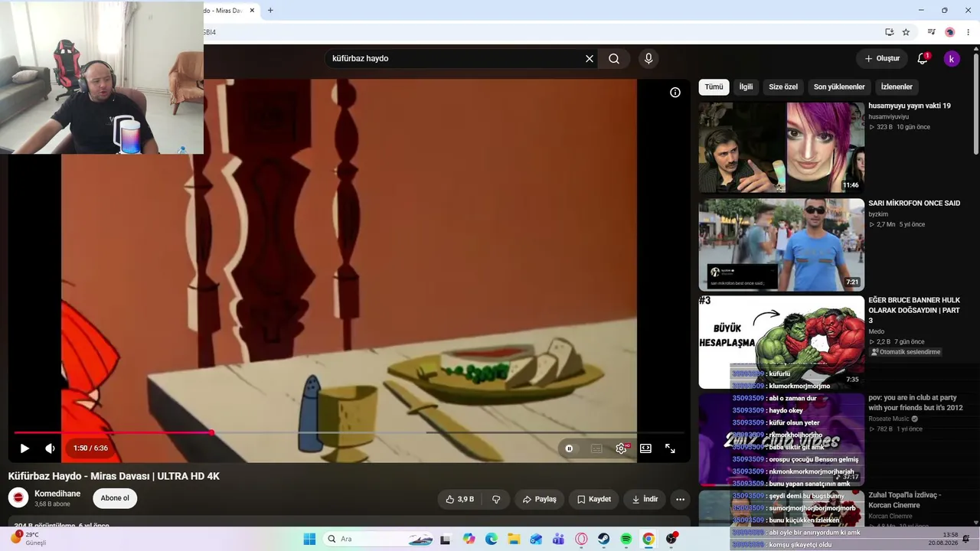Click the title 'husamviyuyu yayın vakti 19'
The image size is (980, 551).
coord(910,106)
